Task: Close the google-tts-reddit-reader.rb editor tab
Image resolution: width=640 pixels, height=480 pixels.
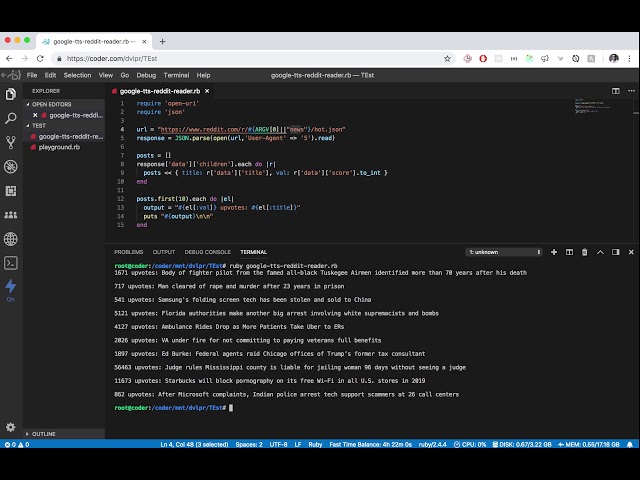Action: click(x=207, y=91)
